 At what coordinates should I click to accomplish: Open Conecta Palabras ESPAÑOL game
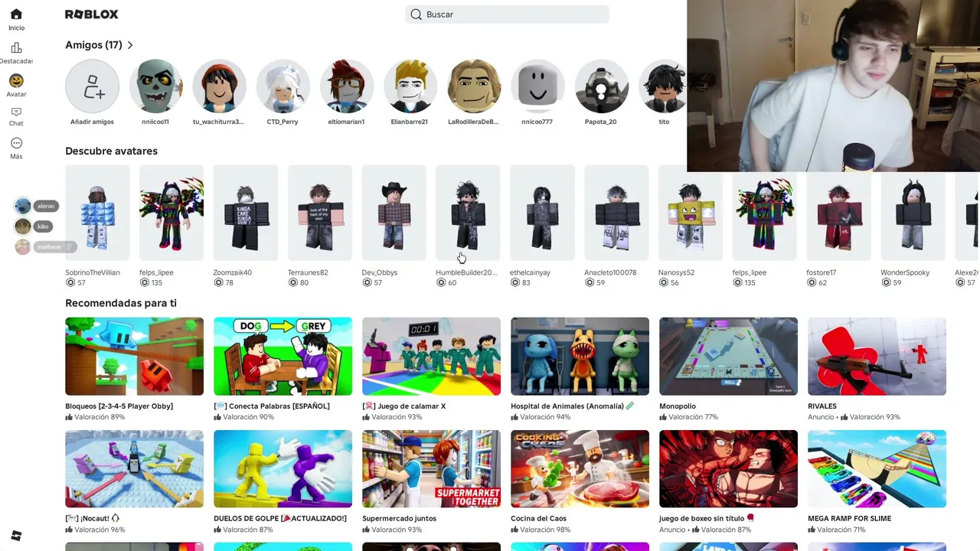click(x=283, y=356)
